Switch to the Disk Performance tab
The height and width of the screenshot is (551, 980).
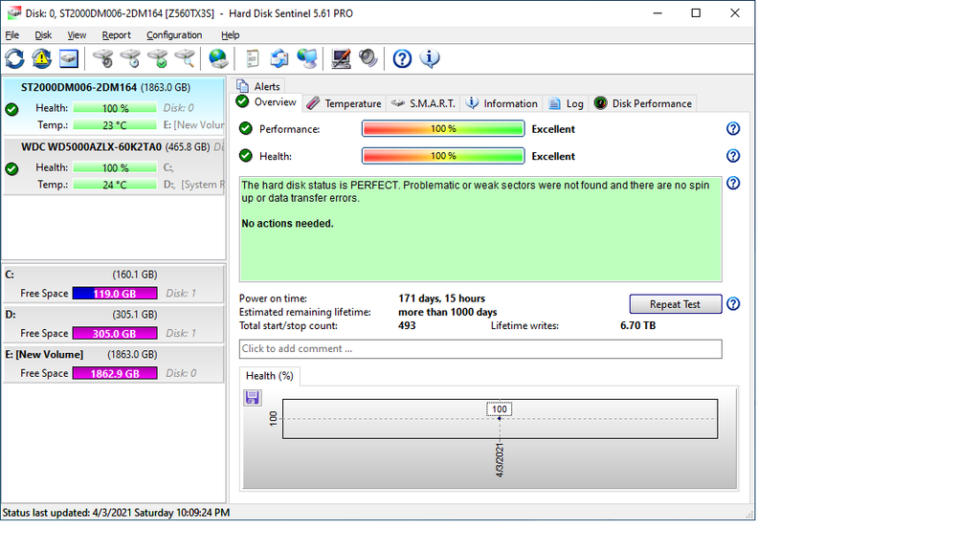643,103
